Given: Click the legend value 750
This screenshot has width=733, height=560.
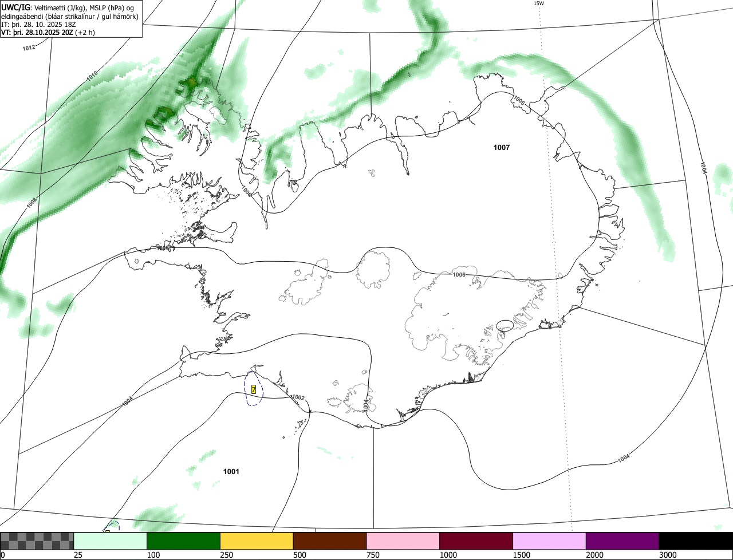Looking at the screenshot, I should [373, 555].
